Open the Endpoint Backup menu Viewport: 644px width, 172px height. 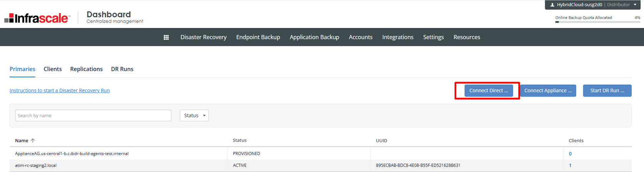click(x=258, y=37)
